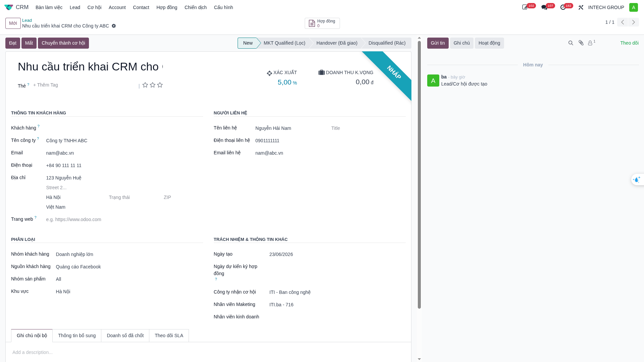Set priority to the third star
Viewport: 644px width, 362px height.
pyautogui.click(x=160, y=85)
